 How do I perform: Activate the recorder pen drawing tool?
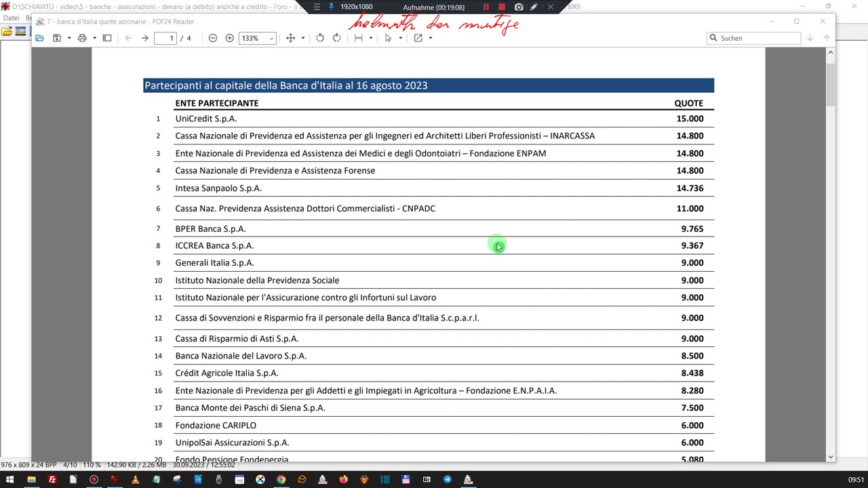534,7
